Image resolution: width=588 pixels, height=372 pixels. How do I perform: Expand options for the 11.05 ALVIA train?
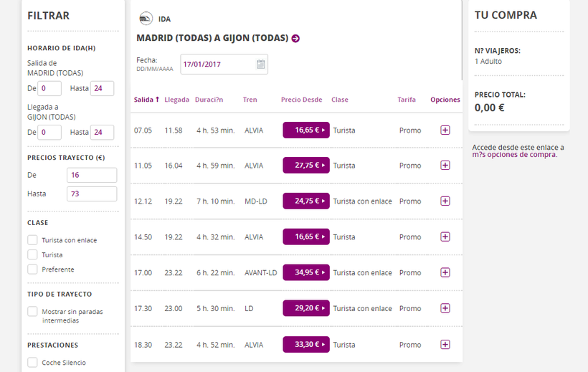tap(445, 166)
